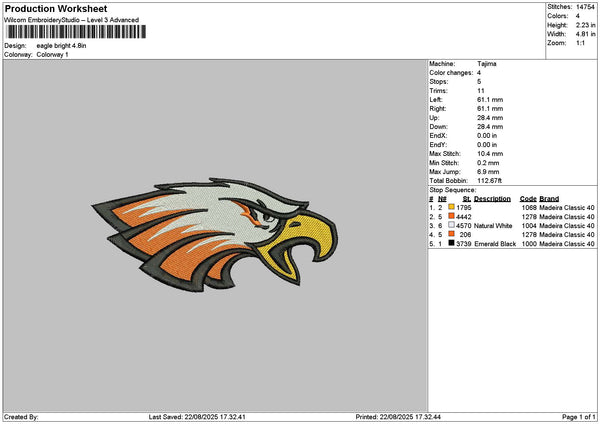
Task: Click Total Bobbin value "112.67ft"
Action: pos(489,181)
